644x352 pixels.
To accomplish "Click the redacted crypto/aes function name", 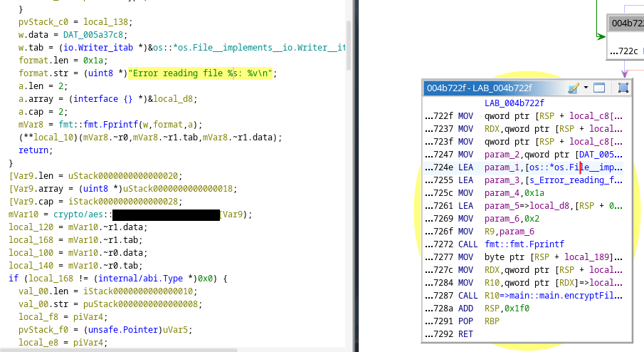I will click(x=165, y=214).
